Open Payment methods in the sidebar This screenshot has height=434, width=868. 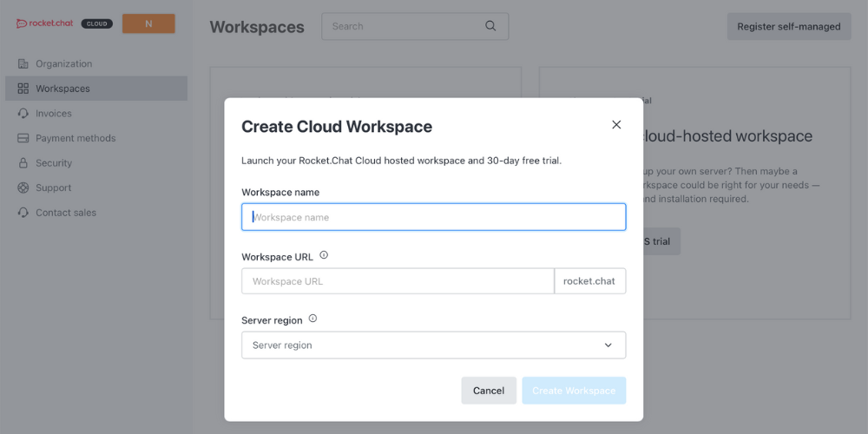point(96,138)
